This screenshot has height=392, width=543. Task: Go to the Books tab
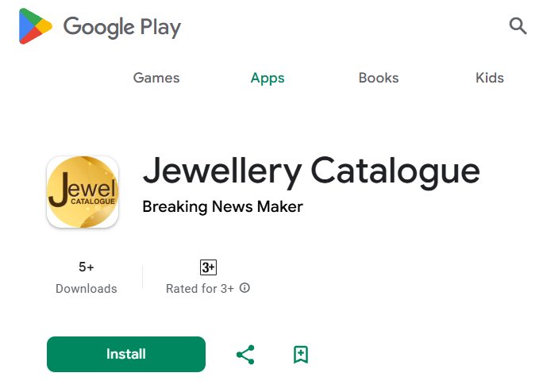coord(379,78)
